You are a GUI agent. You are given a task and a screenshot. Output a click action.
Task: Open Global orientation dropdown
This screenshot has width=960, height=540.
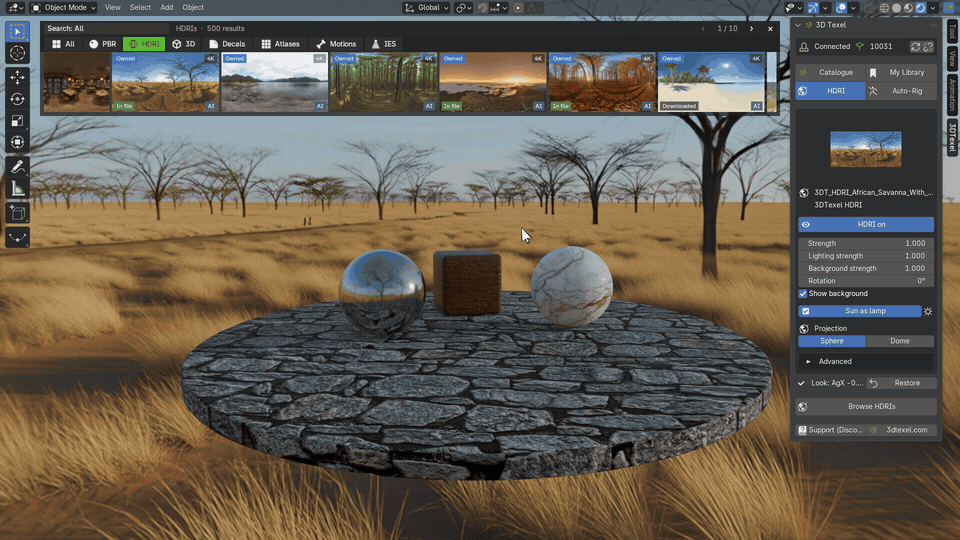point(426,8)
